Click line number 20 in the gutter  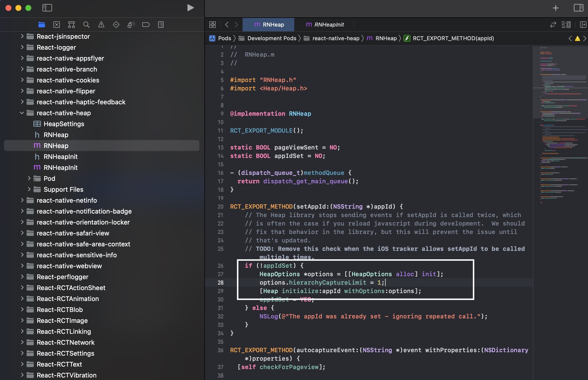[220, 207]
